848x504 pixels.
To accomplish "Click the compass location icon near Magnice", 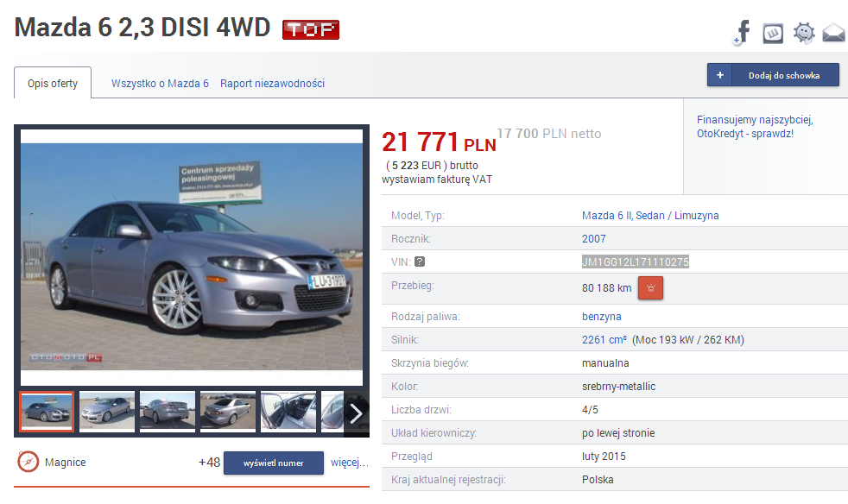I will pos(28,462).
